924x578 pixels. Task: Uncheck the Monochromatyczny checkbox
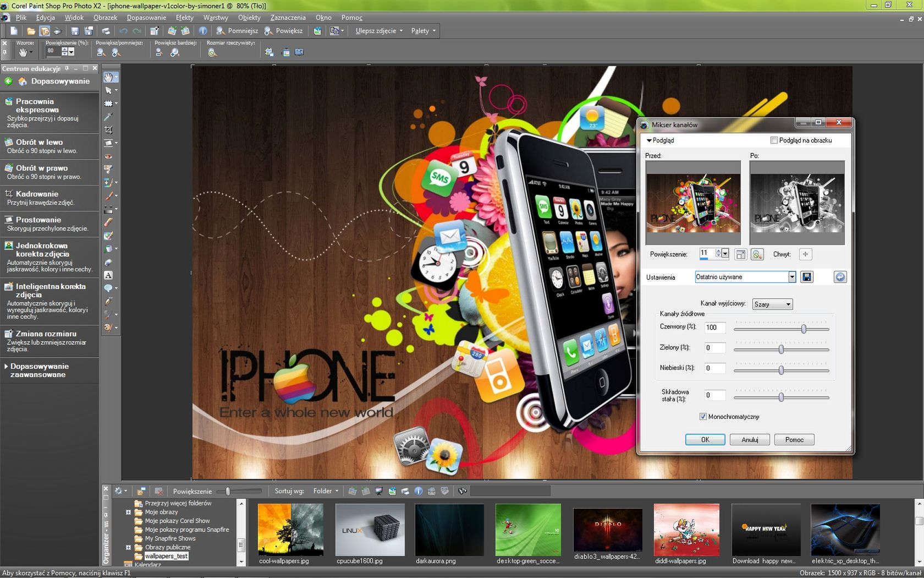coord(703,417)
